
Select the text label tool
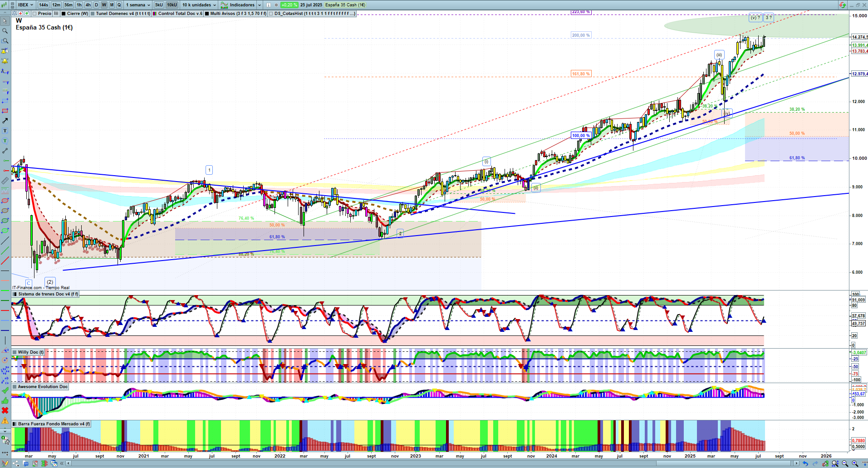tap(5, 131)
